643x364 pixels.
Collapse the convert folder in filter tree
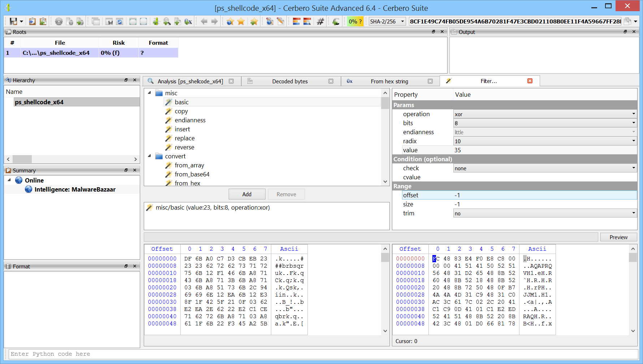click(x=150, y=156)
